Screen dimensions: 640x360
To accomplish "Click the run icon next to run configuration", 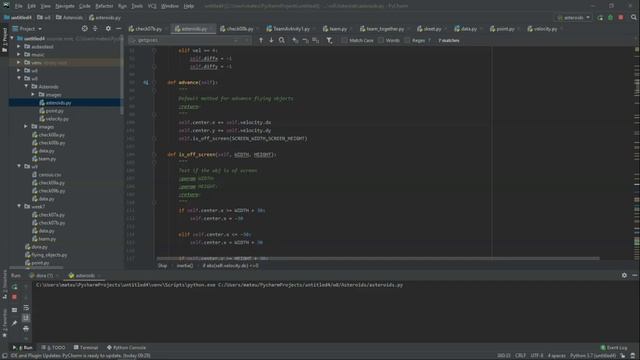I will (x=600, y=18).
